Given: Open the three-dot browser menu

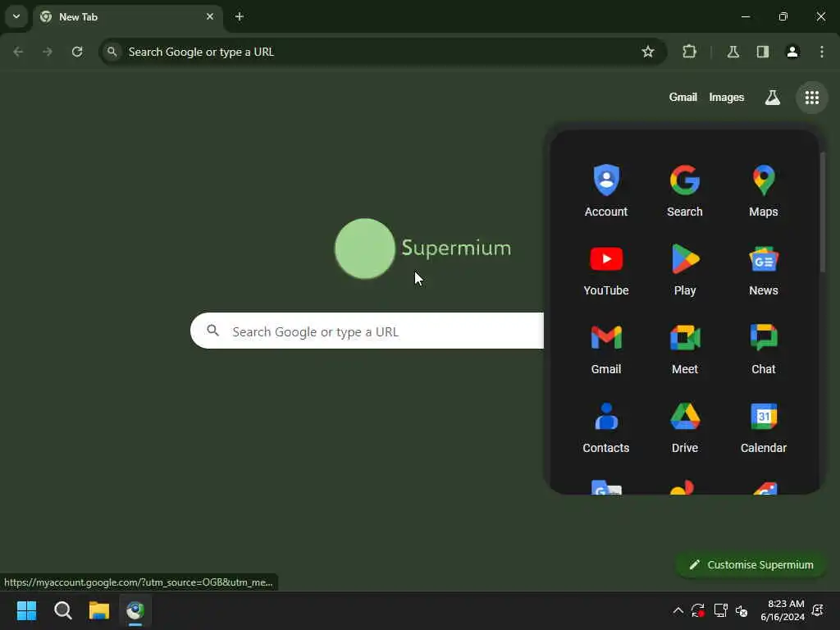Looking at the screenshot, I should click(822, 52).
